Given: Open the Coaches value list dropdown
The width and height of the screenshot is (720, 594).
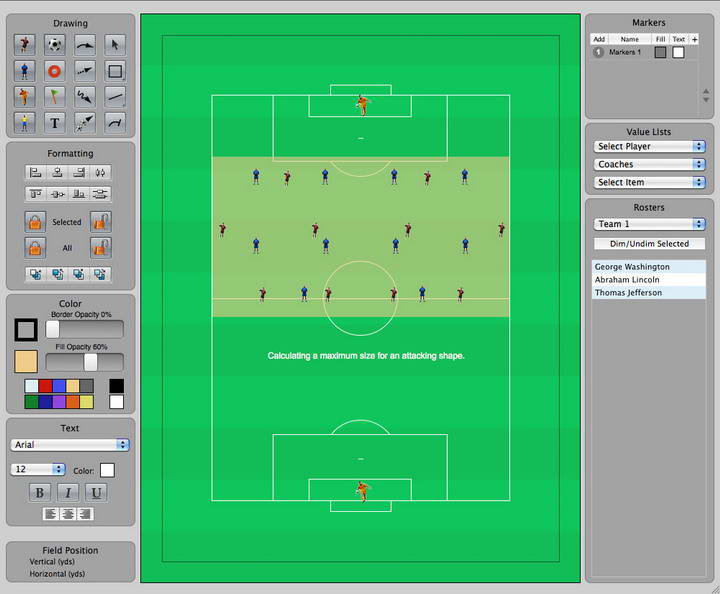Looking at the screenshot, I should click(649, 164).
